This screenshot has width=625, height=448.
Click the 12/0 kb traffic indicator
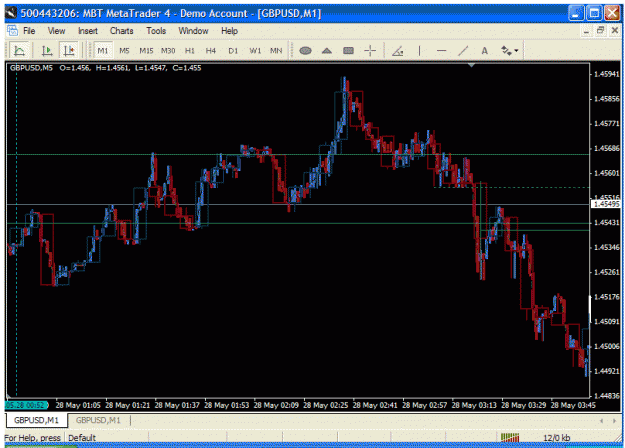point(556,438)
